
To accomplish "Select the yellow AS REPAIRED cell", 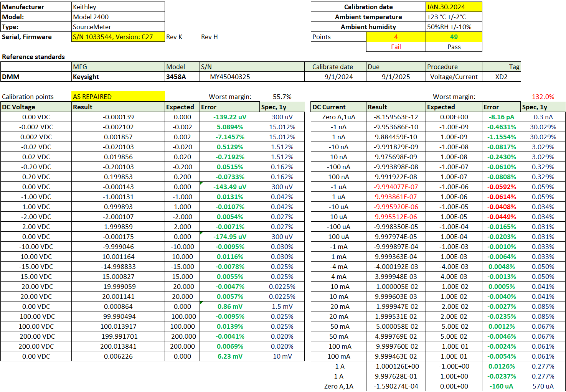I will click(118, 97).
